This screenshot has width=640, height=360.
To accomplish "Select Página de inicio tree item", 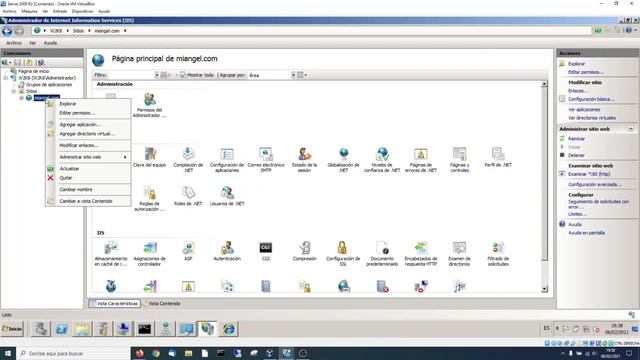I will pos(33,71).
